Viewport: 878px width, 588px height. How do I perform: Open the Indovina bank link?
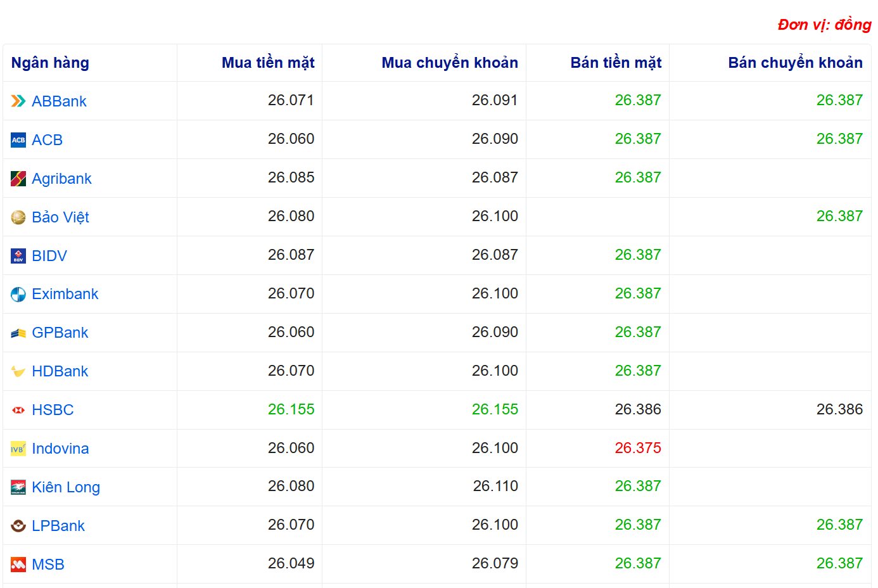(x=60, y=449)
